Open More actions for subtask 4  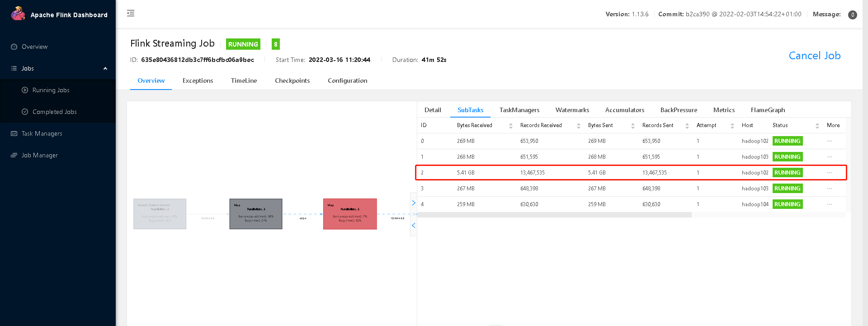click(x=830, y=204)
